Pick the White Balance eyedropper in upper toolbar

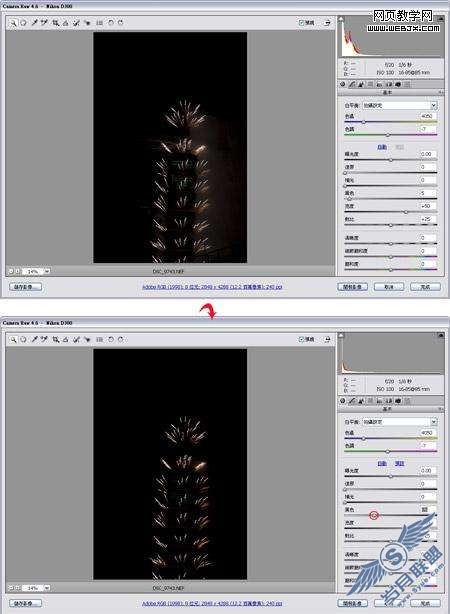pos(34,23)
